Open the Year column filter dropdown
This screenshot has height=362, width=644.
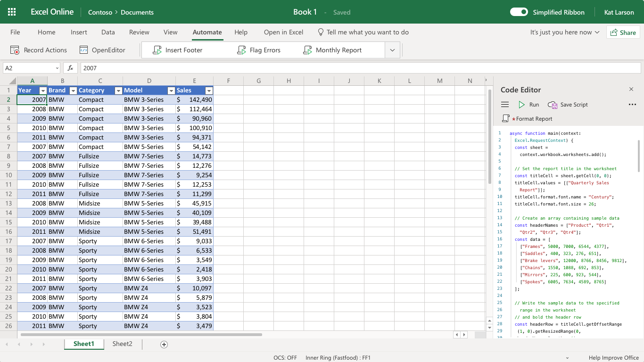click(43, 90)
